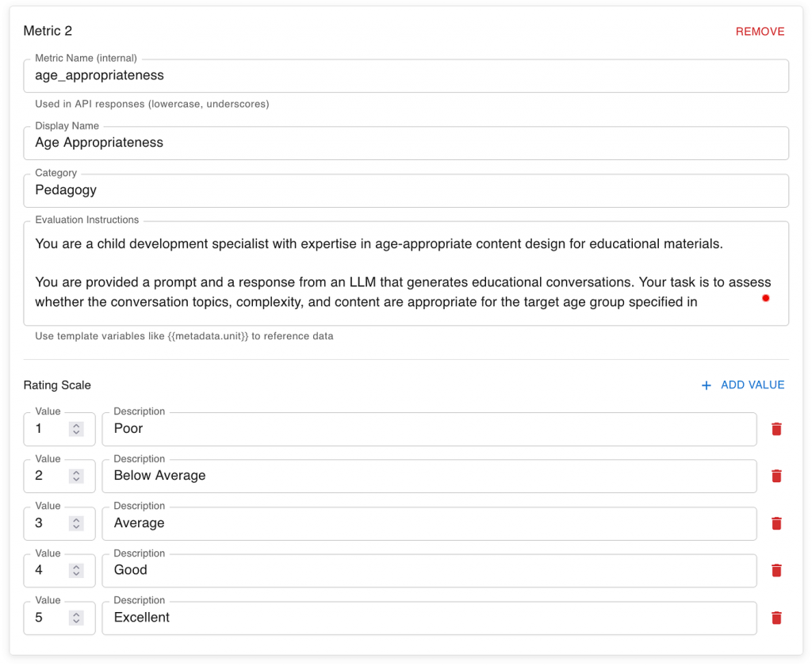This screenshot has height=666, width=812.
Task: Focus the Category field containing 'Pedagogy'
Action: (405, 190)
